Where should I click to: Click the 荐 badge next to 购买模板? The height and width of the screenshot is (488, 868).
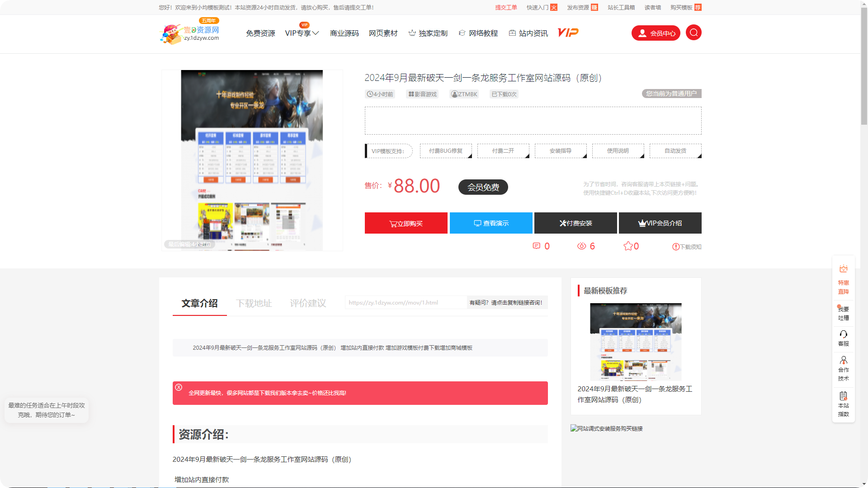698,7
